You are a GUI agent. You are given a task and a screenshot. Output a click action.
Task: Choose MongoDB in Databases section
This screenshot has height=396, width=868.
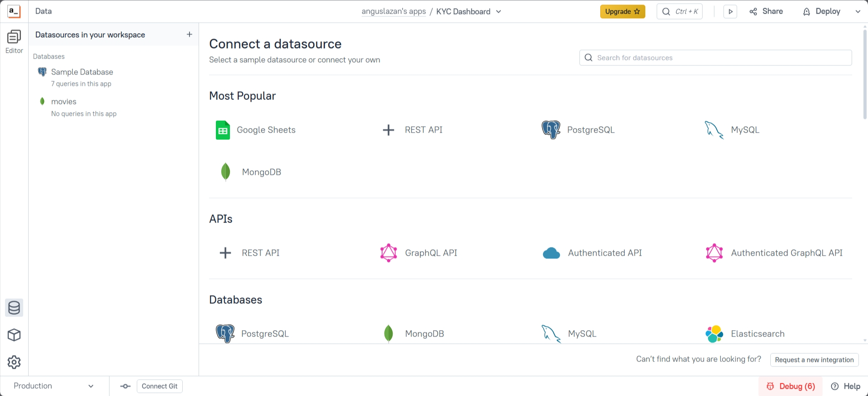[x=413, y=334]
